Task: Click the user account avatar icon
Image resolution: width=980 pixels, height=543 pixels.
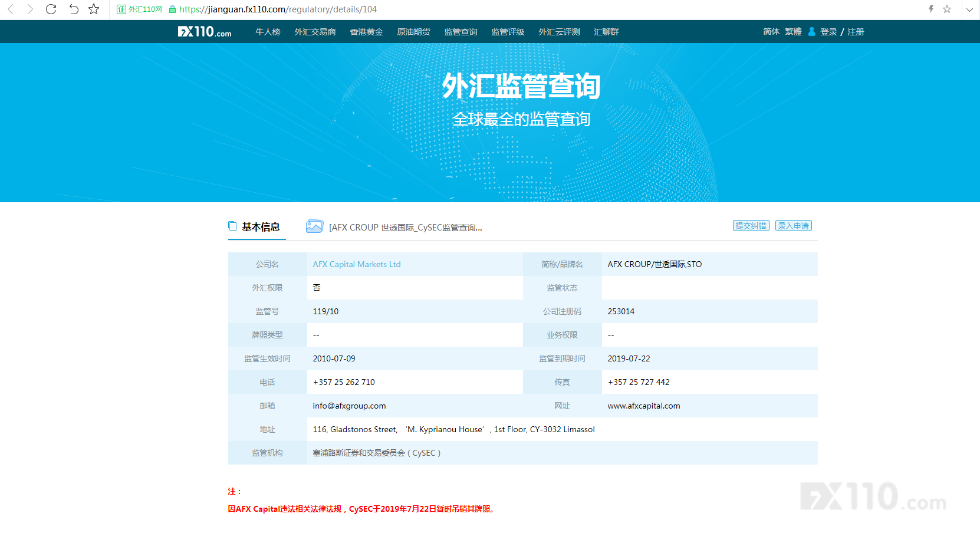Action: pos(812,31)
